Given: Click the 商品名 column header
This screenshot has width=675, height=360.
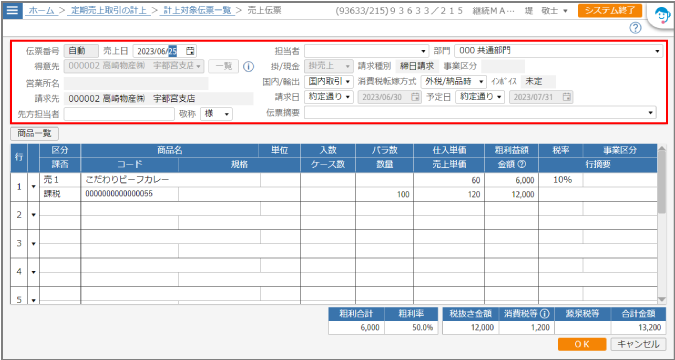Looking at the screenshot, I should click(x=170, y=150).
